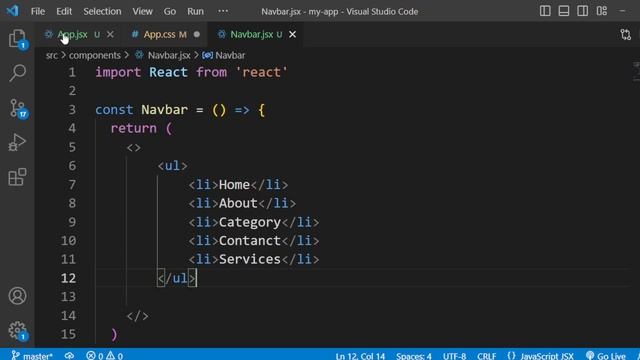Viewport: 640px width, 360px height.
Task: Click the Category list item text
Action: (249, 222)
